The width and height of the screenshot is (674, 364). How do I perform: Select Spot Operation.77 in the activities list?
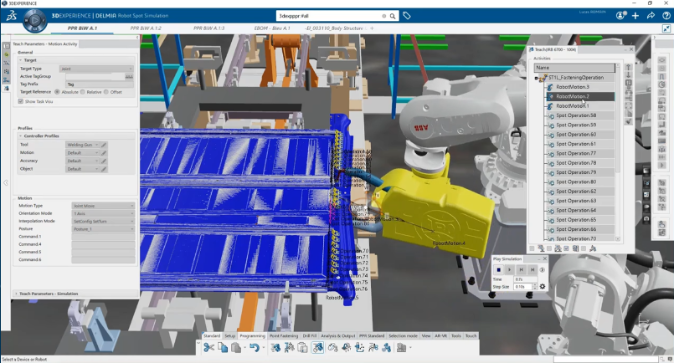pos(576,153)
